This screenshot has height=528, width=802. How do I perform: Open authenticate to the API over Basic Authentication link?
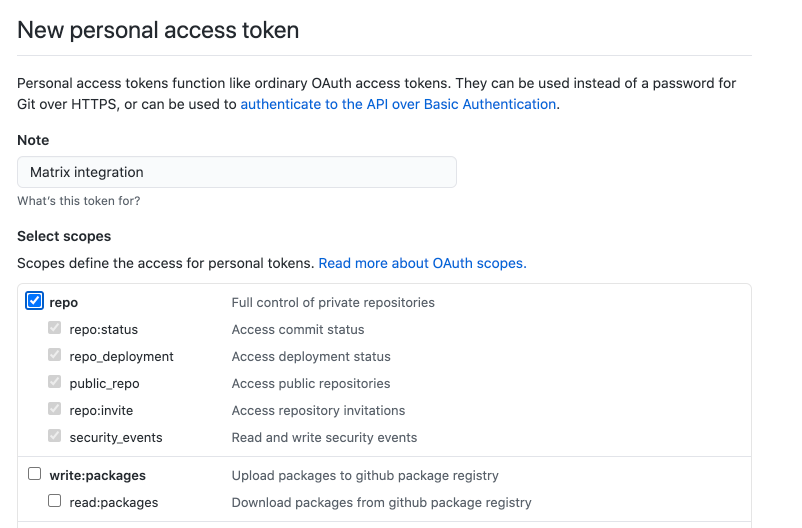pyautogui.click(x=398, y=104)
